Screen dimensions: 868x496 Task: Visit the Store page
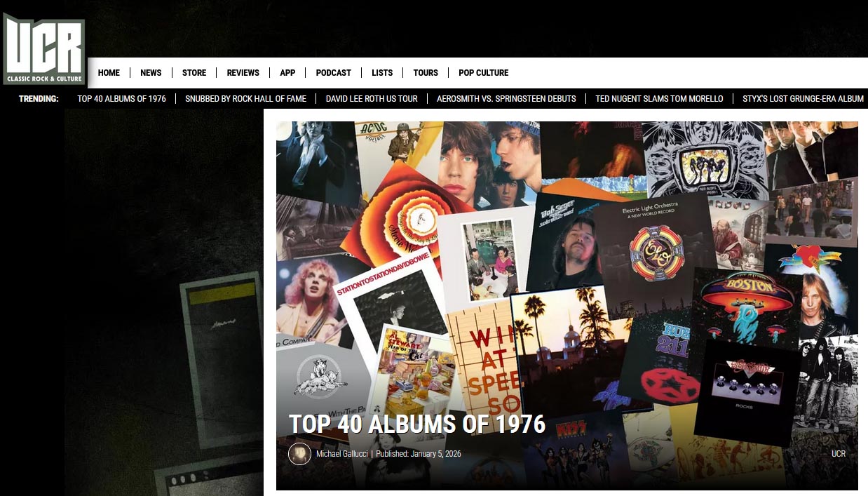(194, 73)
